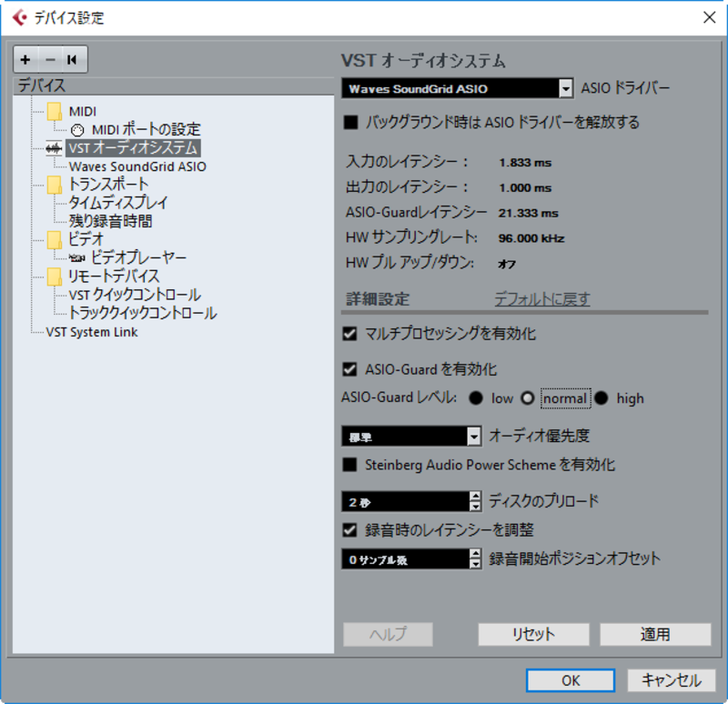Click the リモートデバイス folder icon
728x704 pixels.
pos(55,277)
